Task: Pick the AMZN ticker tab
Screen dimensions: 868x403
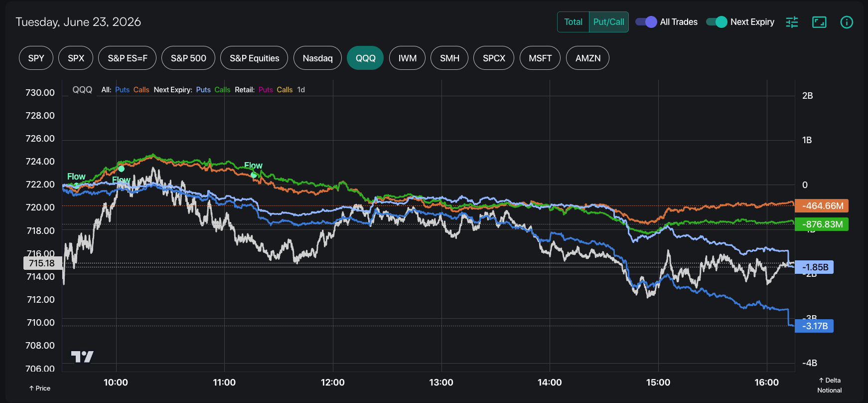Action: pos(587,58)
